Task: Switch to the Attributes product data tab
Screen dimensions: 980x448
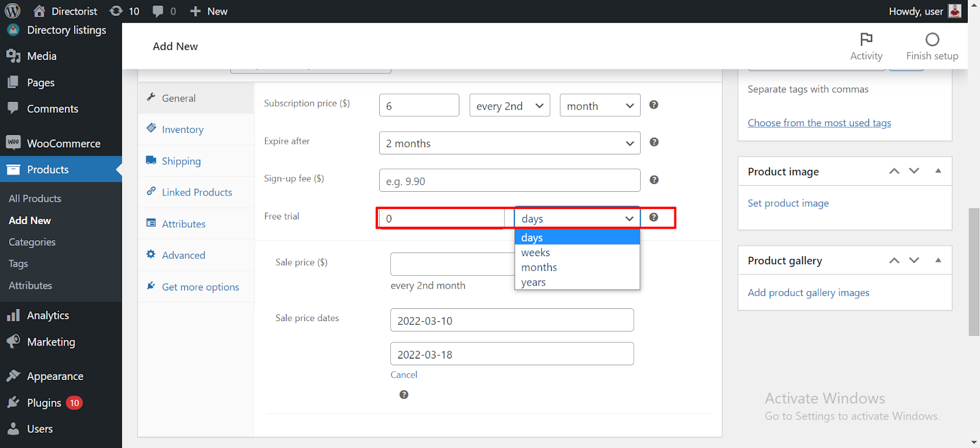Action: [x=196, y=224]
